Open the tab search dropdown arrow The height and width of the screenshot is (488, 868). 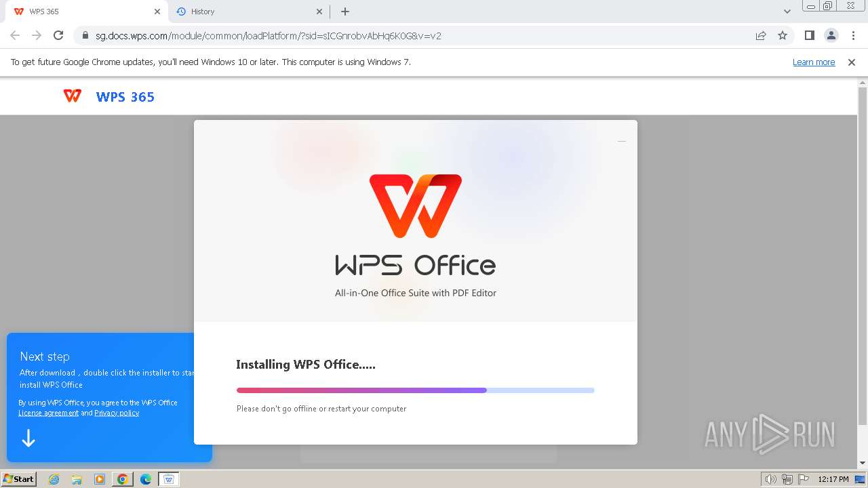(x=787, y=12)
